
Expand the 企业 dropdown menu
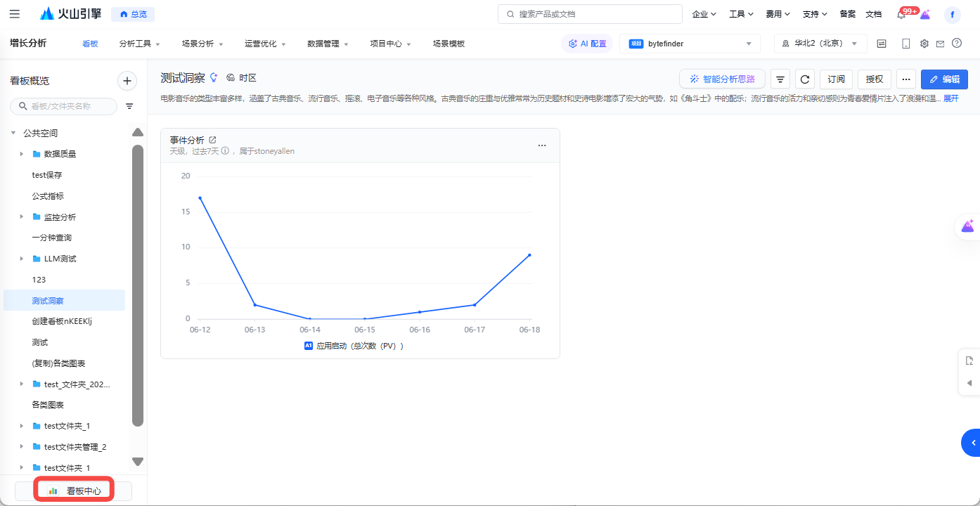tap(704, 14)
